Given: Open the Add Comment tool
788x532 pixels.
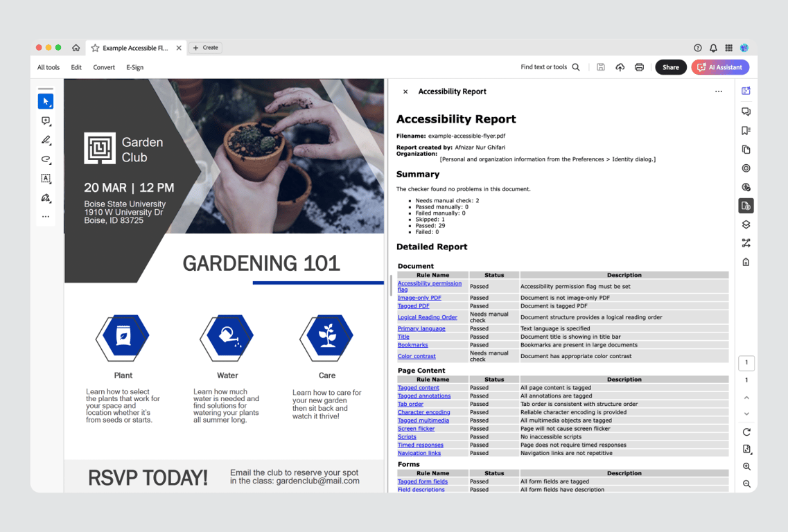Looking at the screenshot, I should tap(45, 121).
